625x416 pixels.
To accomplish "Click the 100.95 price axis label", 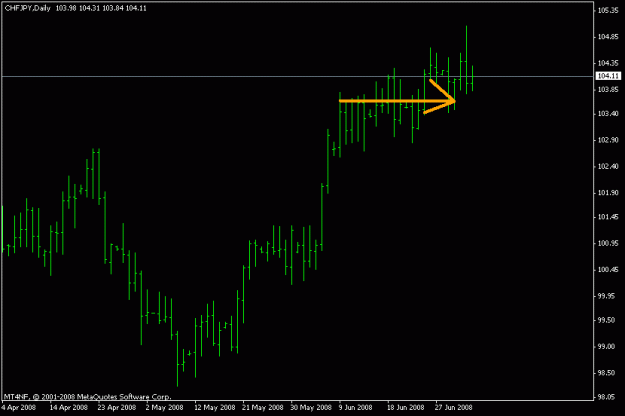I will (608, 243).
